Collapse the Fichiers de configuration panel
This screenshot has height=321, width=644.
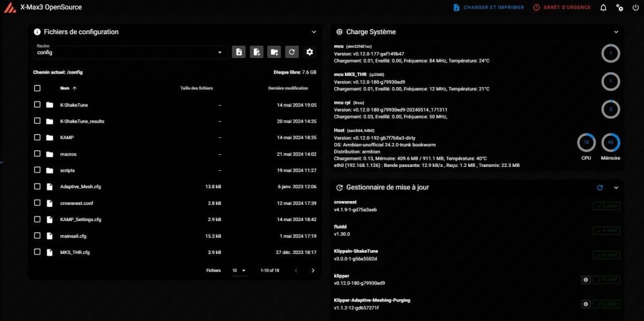pyautogui.click(x=314, y=32)
